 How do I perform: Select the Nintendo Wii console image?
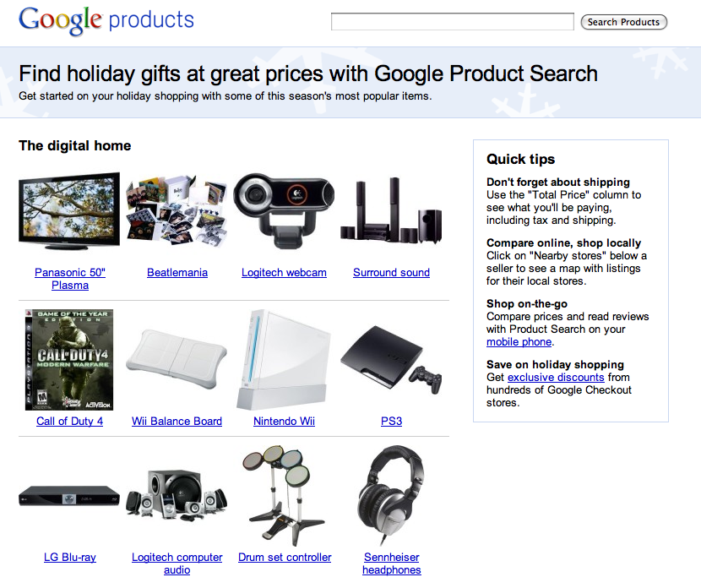pyautogui.click(x=284, y=360)
